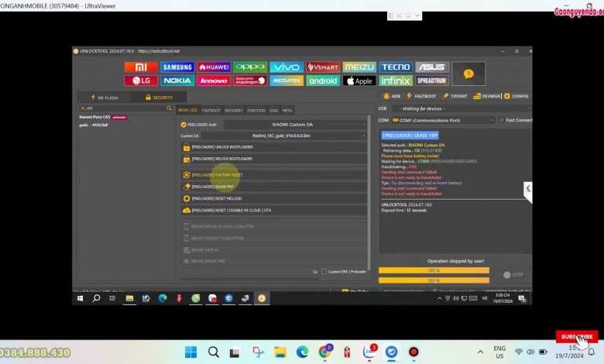This screenshot has width=604, height=364.
Task: Pick the MediaTek chipset icon
Action: click(287, 81)
